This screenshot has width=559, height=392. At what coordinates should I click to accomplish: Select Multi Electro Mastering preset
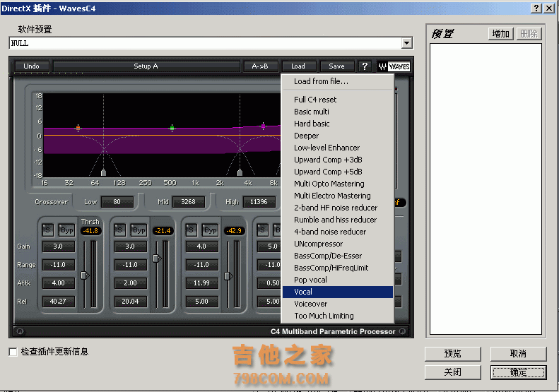pos(338,196)
